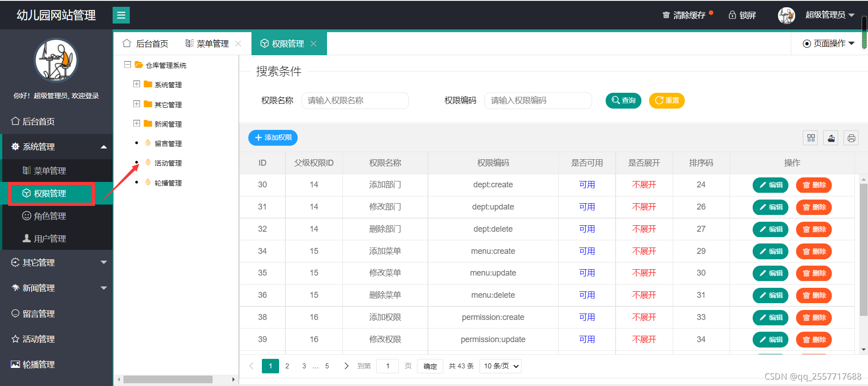Click the 确定 page jump button

(430, 366)
